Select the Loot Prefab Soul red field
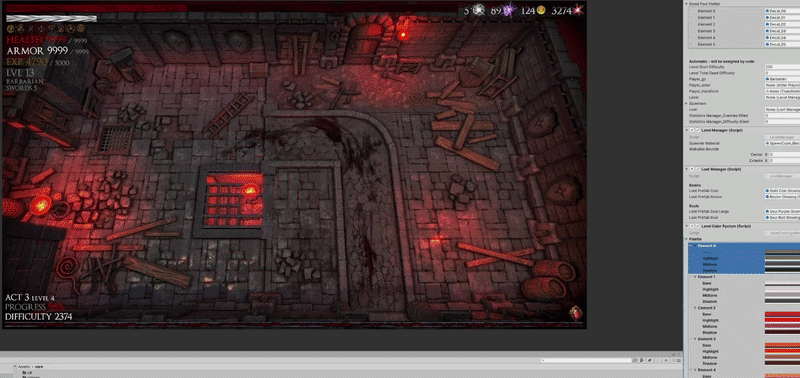800x378 pixels. pyautogui.click(x=782, y=217)
